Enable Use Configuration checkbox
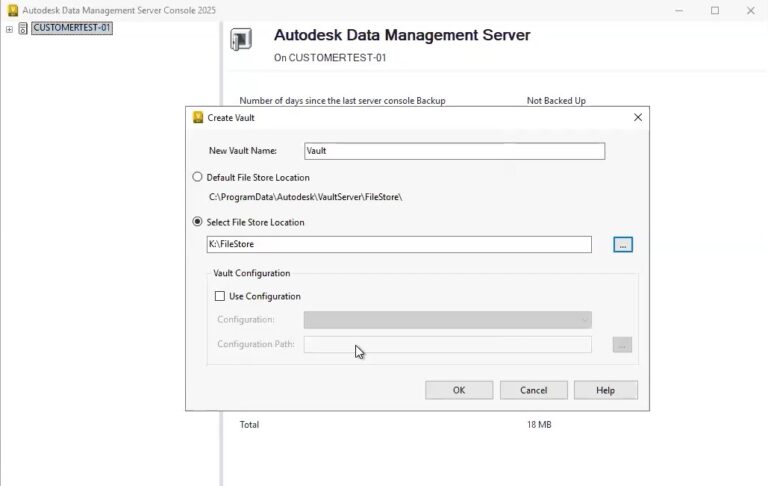 pos(220,296)
